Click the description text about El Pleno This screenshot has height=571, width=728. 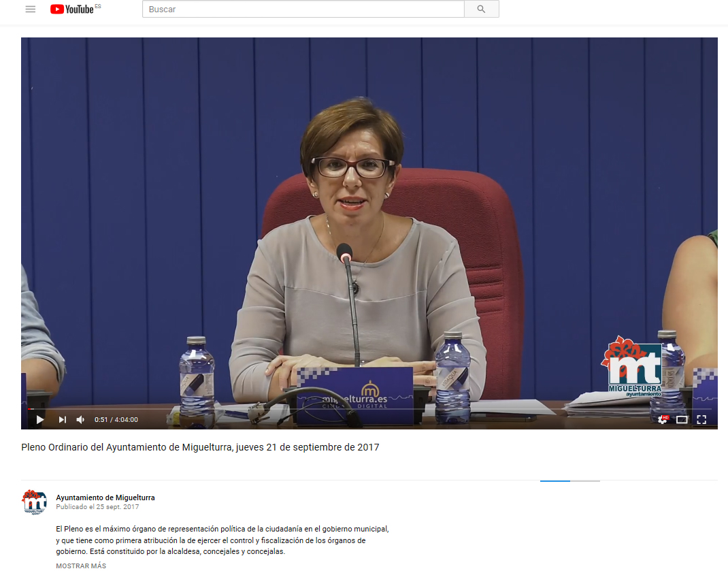(222, 540)
